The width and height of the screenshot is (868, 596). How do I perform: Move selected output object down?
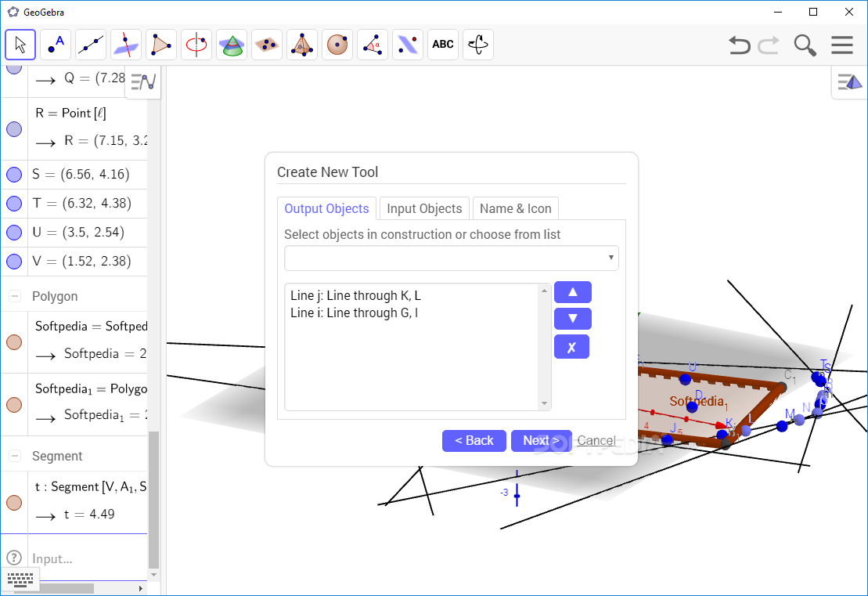572,319
